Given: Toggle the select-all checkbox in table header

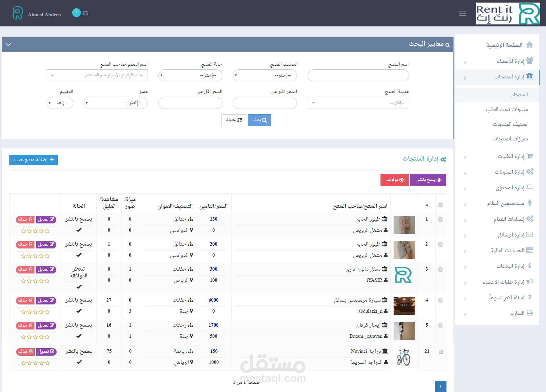Looking at the screenshot, I should pos(440,205).
